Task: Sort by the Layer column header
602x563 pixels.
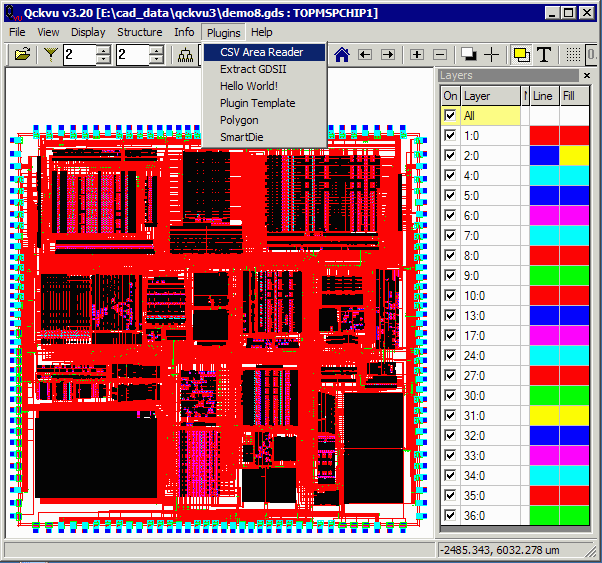Action: (x=490, y=96)
